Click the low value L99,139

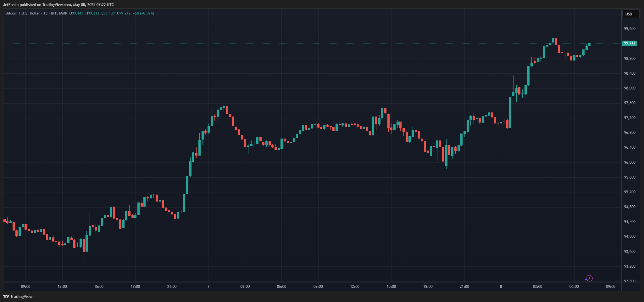tap(108, 13)
